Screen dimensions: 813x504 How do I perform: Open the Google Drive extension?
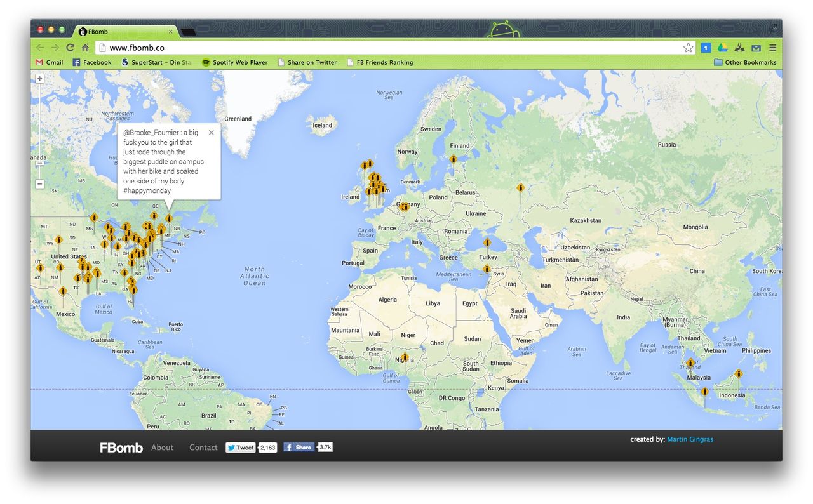(722, 48)
